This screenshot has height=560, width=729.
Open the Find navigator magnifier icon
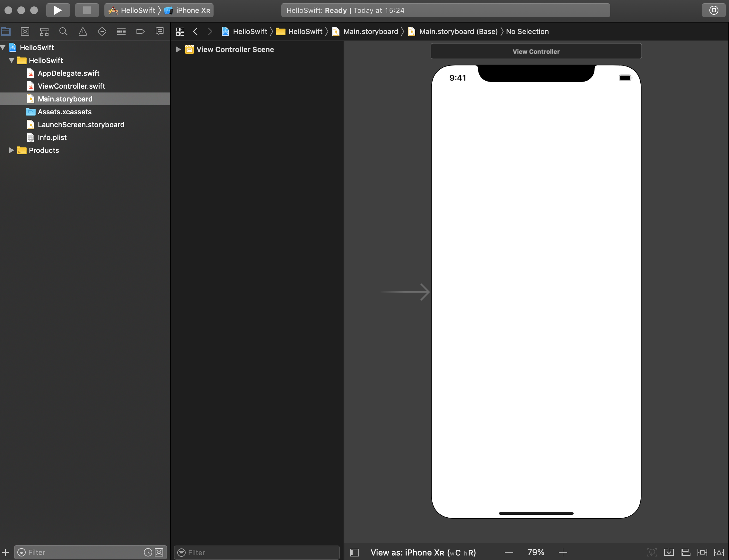tap(63, 32)
